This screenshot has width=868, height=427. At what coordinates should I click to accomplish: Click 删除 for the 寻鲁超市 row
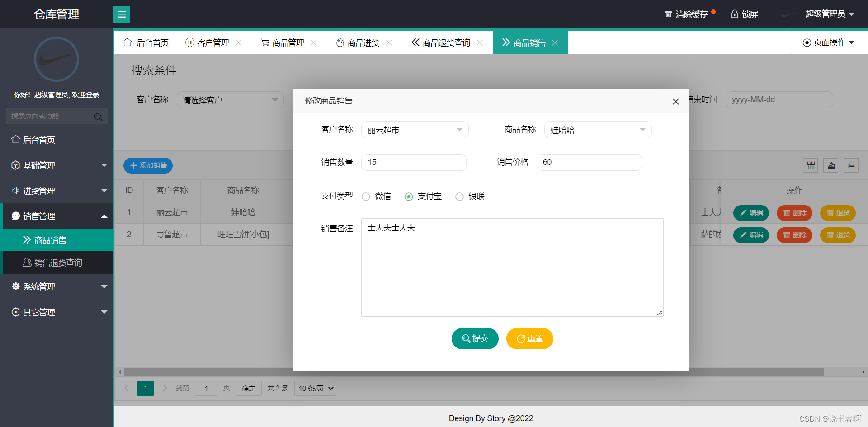pos(794,235)
